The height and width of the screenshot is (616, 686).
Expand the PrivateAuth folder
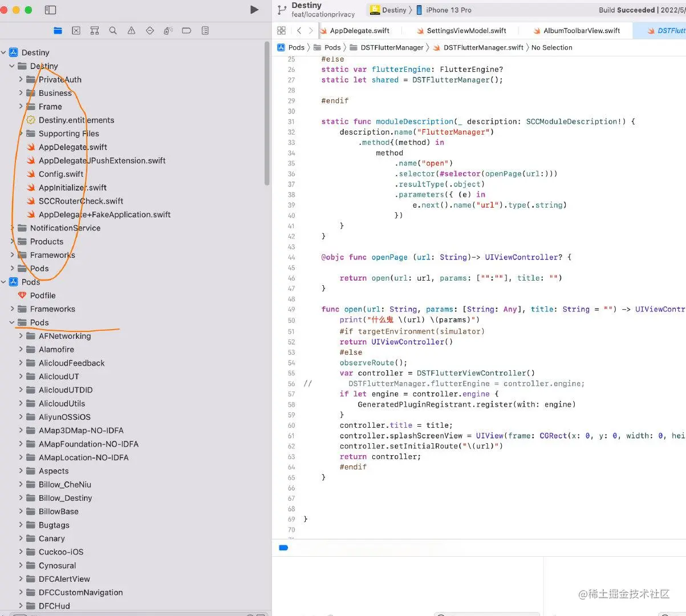(x=21, y=79)
